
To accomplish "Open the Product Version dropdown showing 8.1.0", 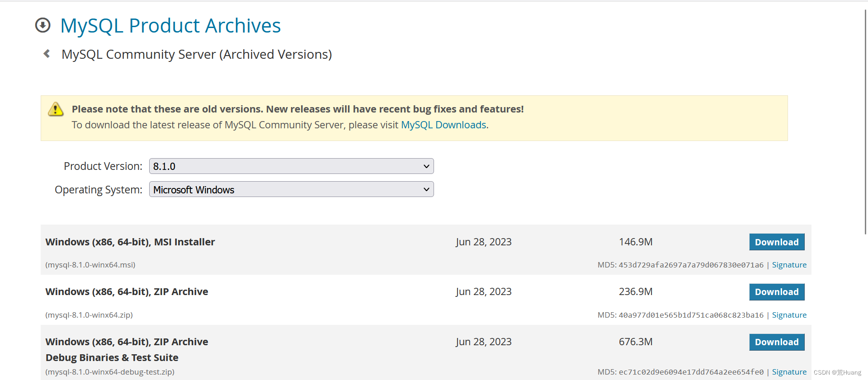I will click(x=291, y=166).
